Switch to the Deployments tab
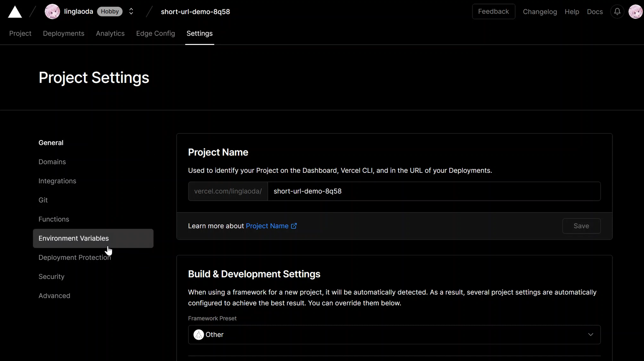The width and height of the screenshot is (644, 361). (x=63, y=34)
